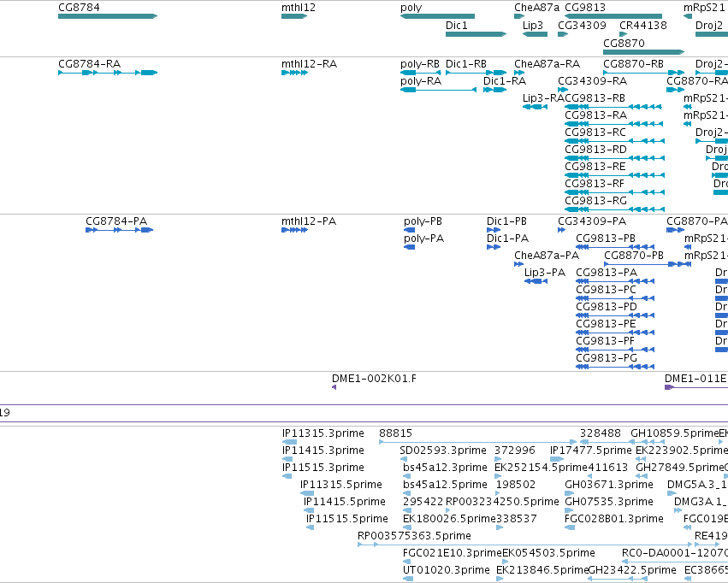Click the mthl12-PA protein label
728x583 pixels.
coord(309,221)
